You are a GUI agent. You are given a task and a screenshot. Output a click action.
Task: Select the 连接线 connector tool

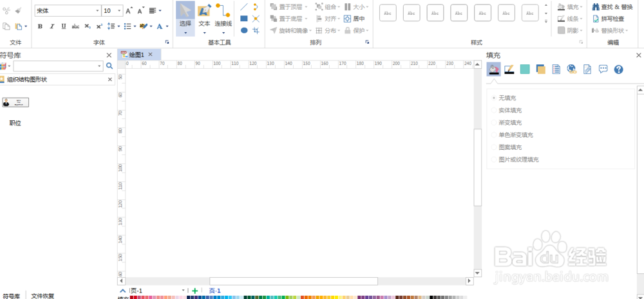(223, 19)
